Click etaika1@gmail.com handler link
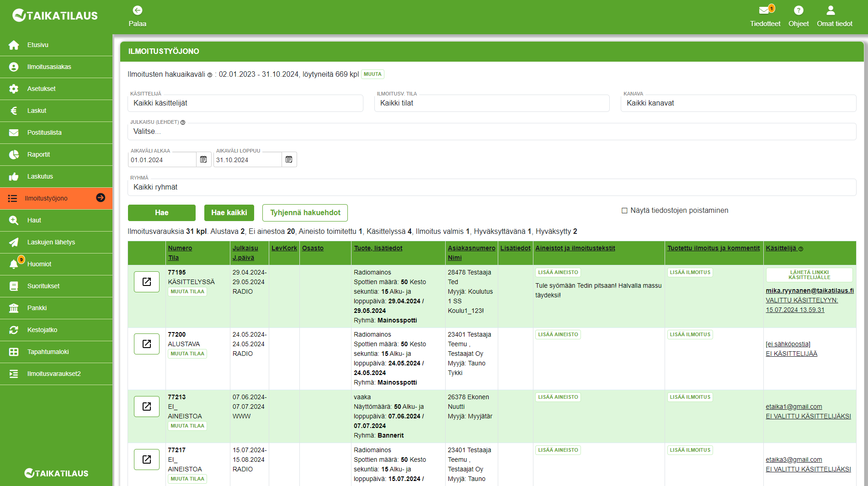Image resolution: width=868 pixels, height=486 pixels. pos(793,407)
